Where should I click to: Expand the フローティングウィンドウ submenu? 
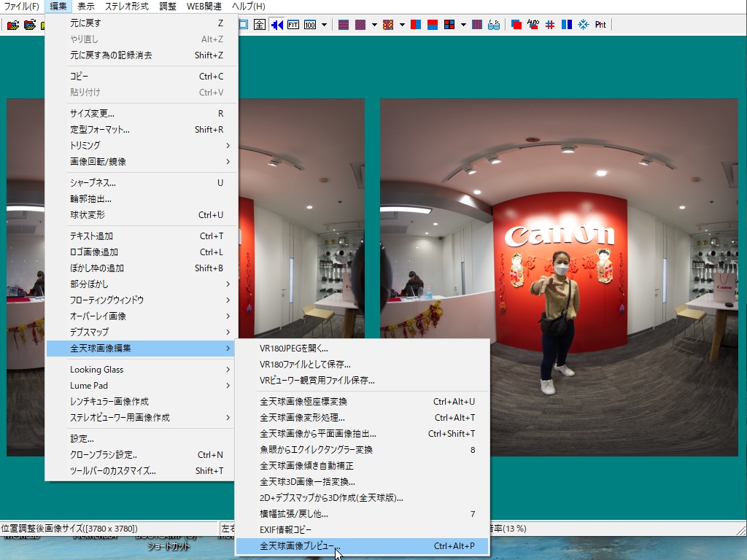click(142, 300)
